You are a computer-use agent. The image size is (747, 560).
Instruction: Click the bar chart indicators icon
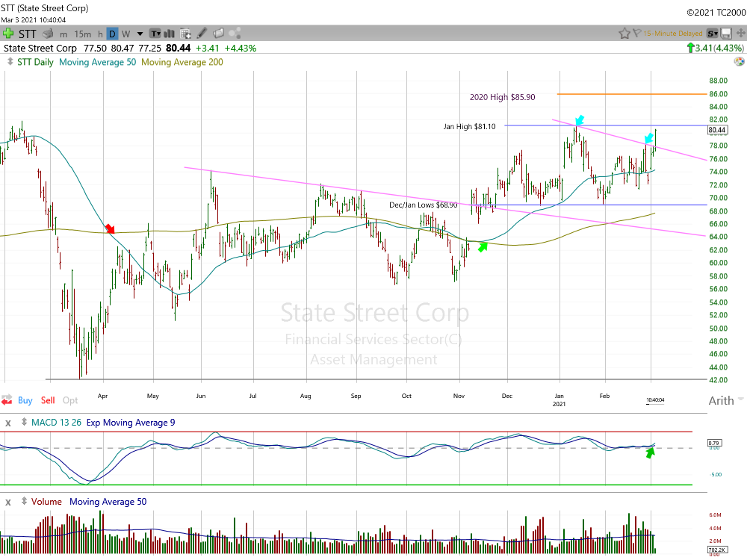pyautogui.click(x=169, y=34)
